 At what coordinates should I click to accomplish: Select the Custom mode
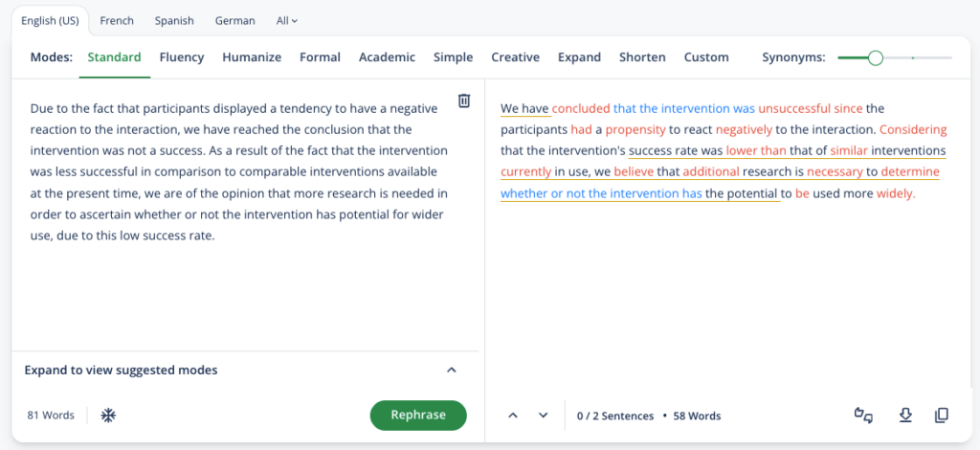706,57
